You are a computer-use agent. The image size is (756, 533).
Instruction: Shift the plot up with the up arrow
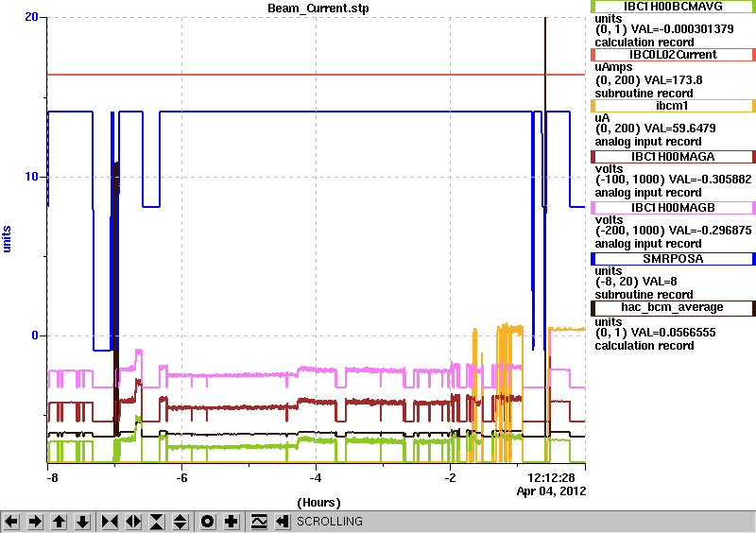pyautogui.click(x=59, y=522)
